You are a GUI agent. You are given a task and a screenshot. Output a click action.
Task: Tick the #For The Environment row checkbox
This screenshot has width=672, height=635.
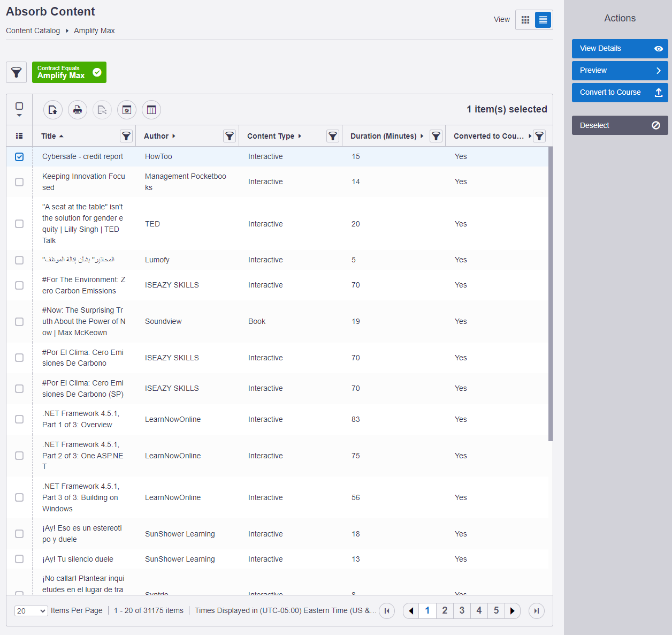[x=19, y=285]
